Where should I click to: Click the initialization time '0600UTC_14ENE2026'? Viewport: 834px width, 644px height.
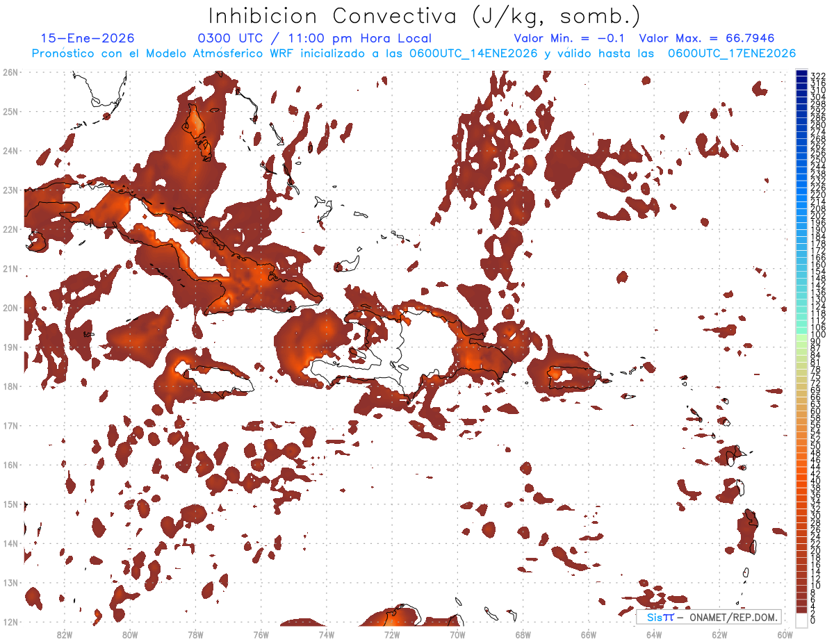tap(473, 53)
